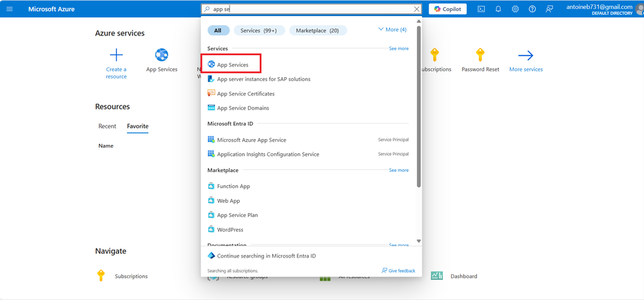Screen dimensions: 644x300
Task: Click See more next to Services
Action: click(399, 48)
